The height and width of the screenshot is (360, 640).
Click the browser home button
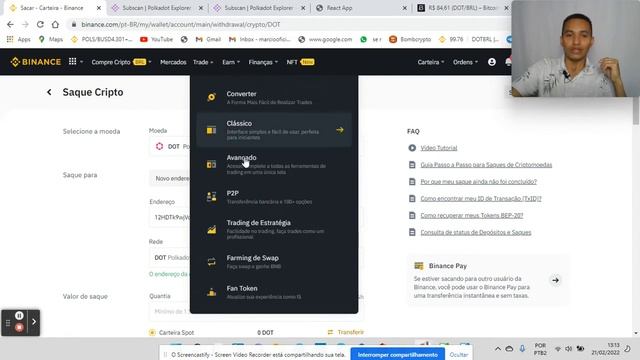(x=55, y=24)
